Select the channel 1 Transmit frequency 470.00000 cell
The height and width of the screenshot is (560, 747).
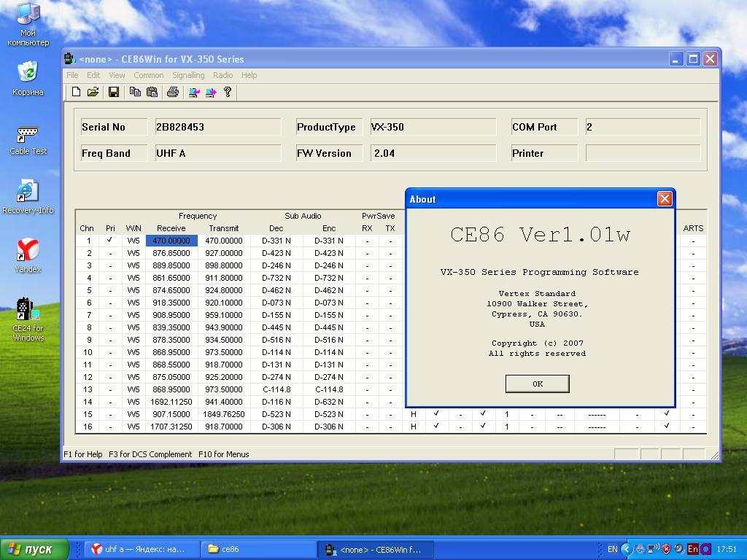point(224,241)
